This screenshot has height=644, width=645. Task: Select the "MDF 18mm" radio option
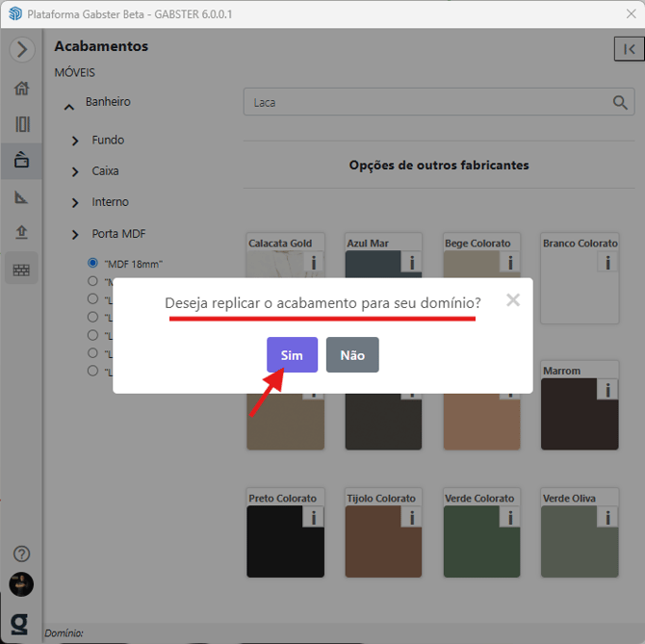click(x=92, y=263)
